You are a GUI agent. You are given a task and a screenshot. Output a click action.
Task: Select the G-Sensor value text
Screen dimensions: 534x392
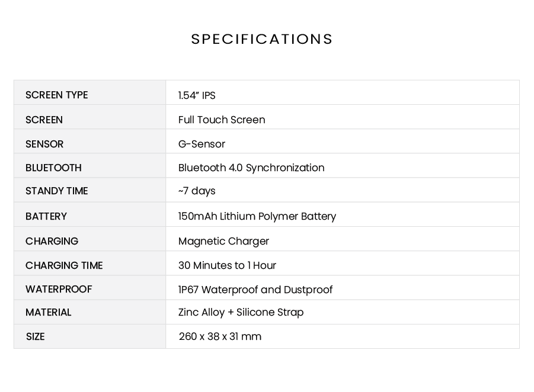202,144
